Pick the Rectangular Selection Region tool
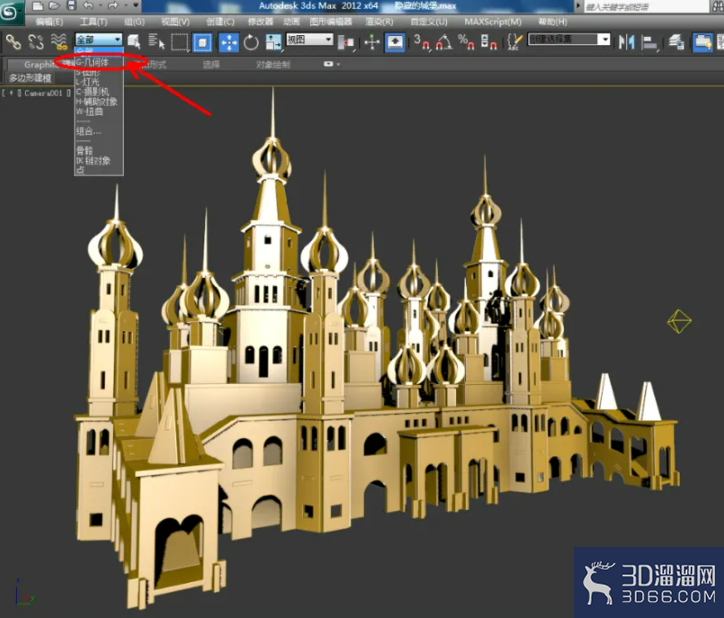 (x=179, y=42)
